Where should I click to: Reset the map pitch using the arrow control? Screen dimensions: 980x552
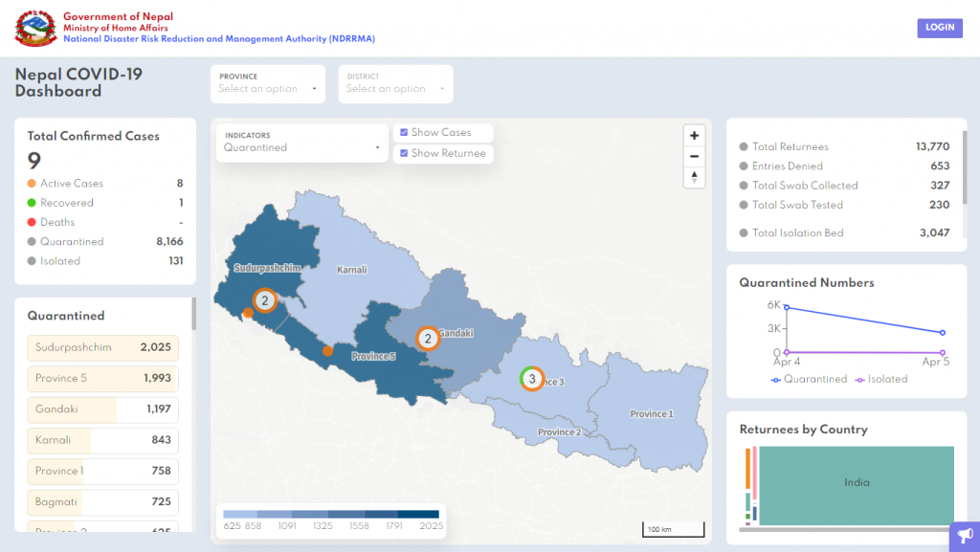[694, 177]
